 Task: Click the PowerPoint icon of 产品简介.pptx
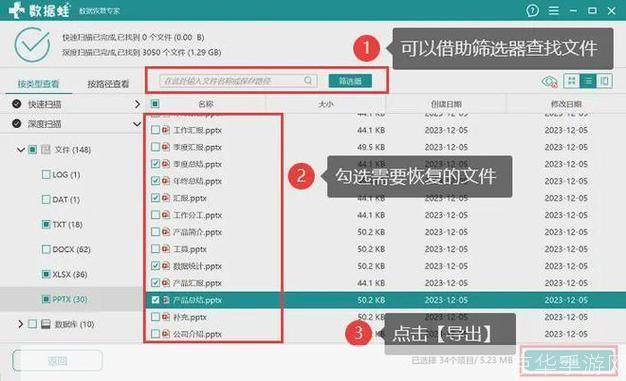click(166, 232)
